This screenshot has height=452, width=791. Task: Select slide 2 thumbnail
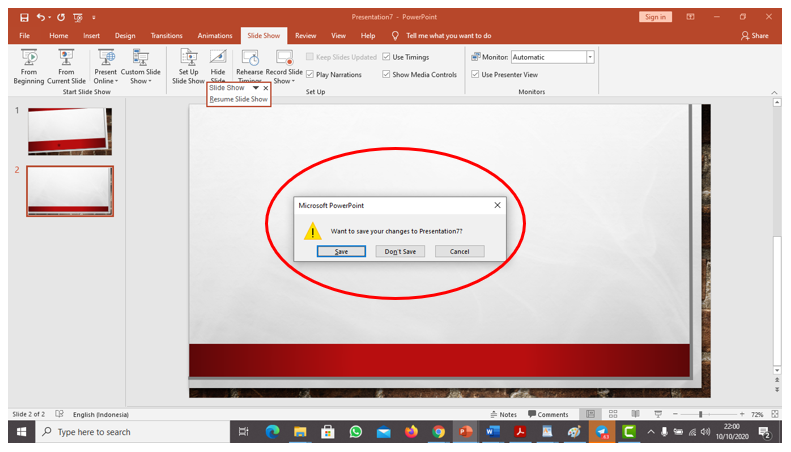pyautogui.click(x=70, y=191)
